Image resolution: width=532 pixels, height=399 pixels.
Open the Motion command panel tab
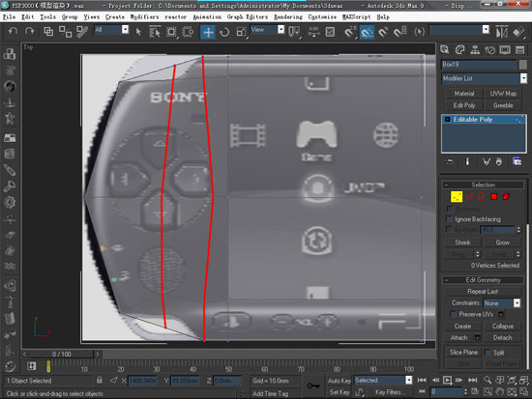[490, 50]
